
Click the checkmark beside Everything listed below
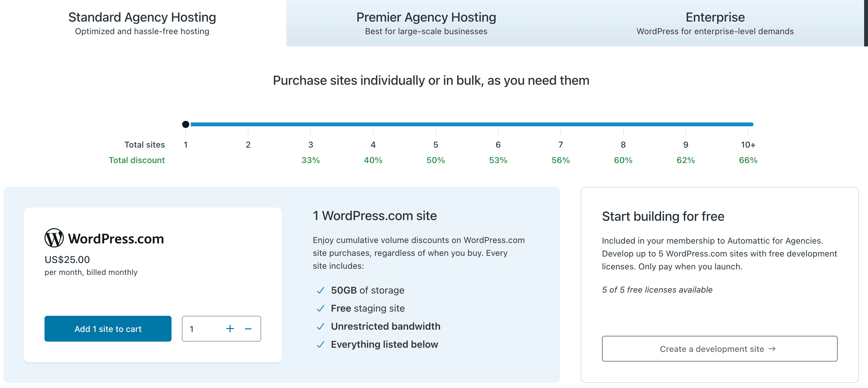point(321,344)
